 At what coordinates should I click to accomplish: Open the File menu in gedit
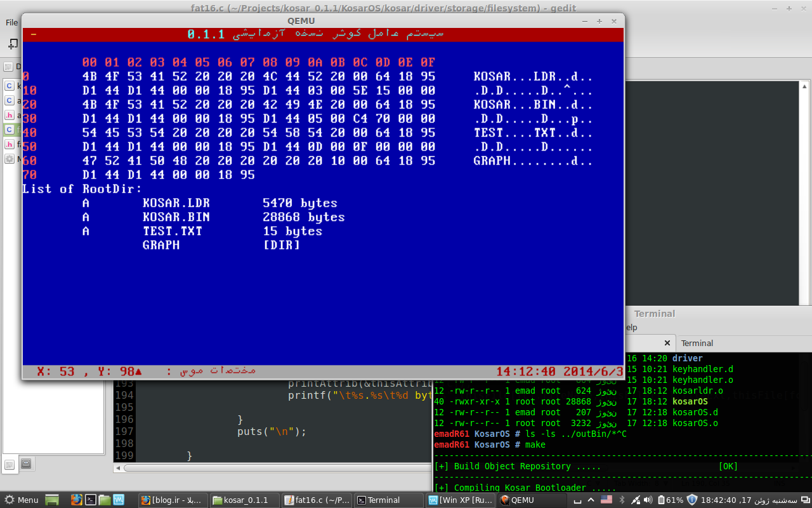click(11, 22)
